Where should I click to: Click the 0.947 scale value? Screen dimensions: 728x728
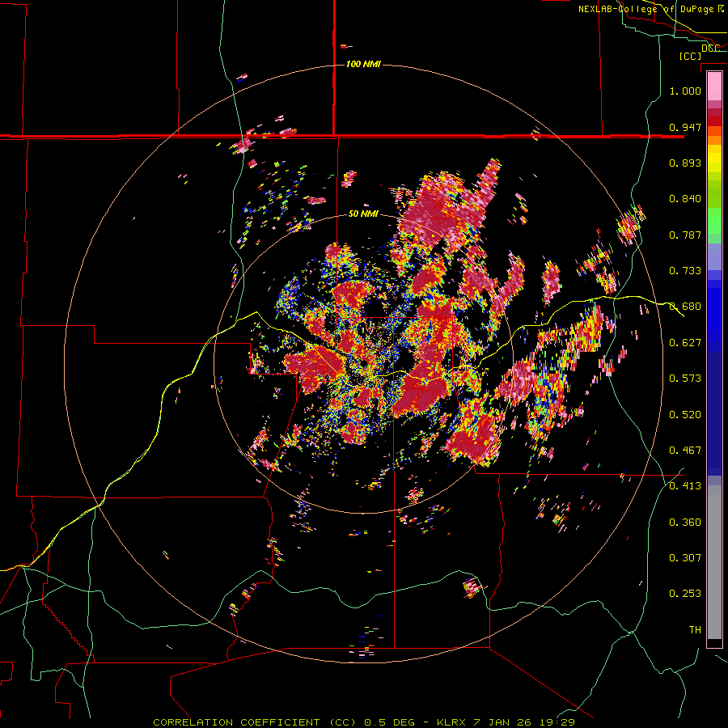(685, 127)
